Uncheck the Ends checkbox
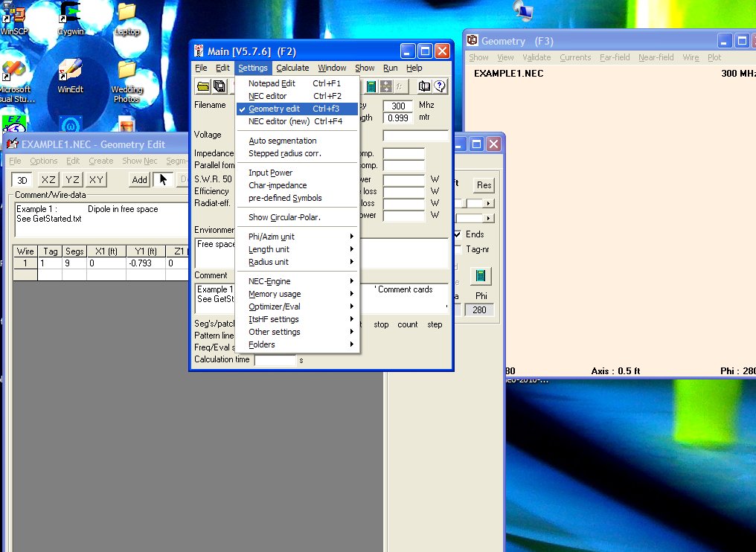 point(458,234)
